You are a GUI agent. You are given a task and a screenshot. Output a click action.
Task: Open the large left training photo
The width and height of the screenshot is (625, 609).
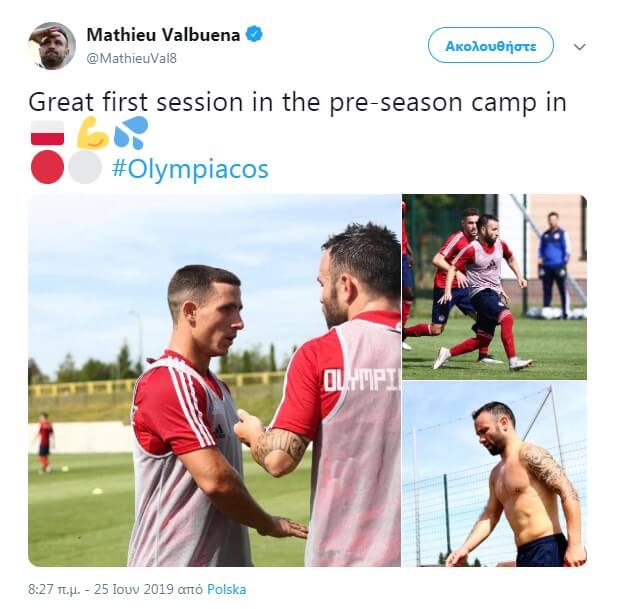tap(214, 380)
